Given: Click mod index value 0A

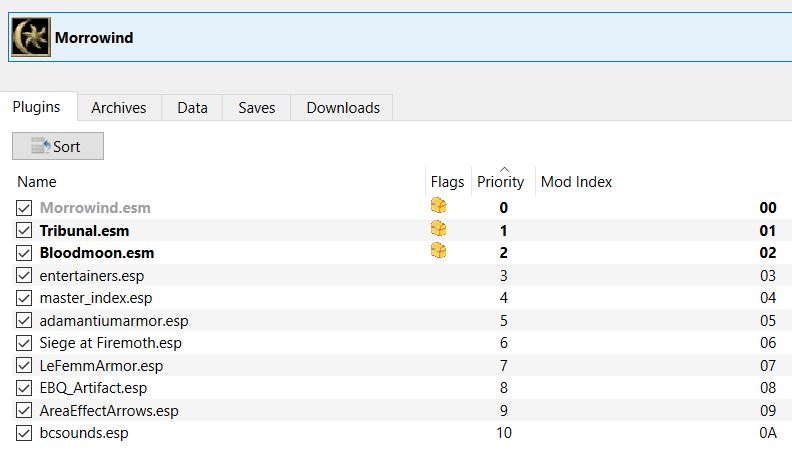Looking at the screenshot, I should point(768,433).
